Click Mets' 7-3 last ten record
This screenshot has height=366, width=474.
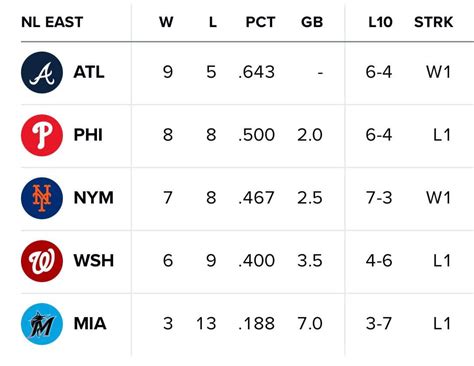pos(379,198)
